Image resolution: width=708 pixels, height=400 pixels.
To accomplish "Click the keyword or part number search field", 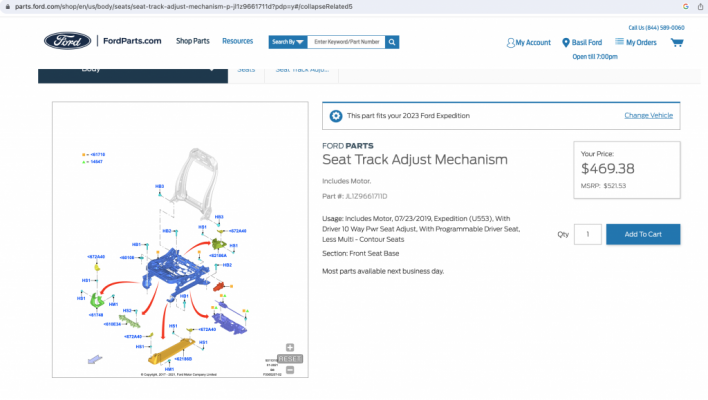I will (x=346, y=42).
